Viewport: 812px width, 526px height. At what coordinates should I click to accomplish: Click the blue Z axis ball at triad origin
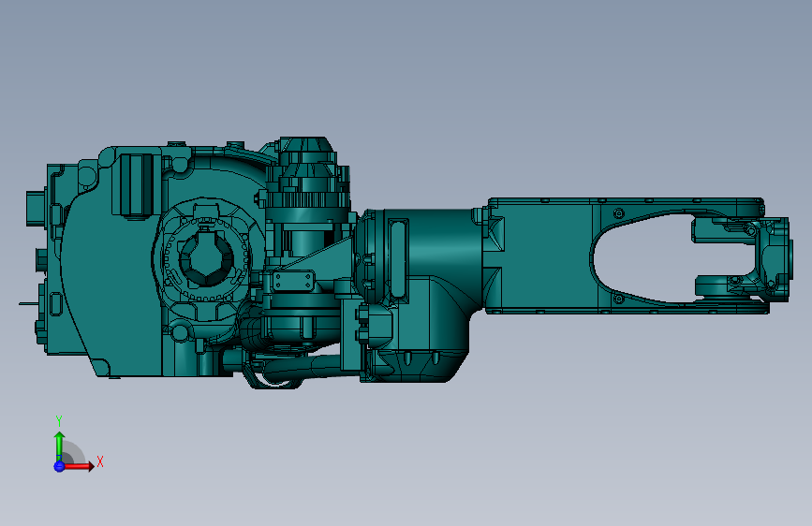(59, 466)
